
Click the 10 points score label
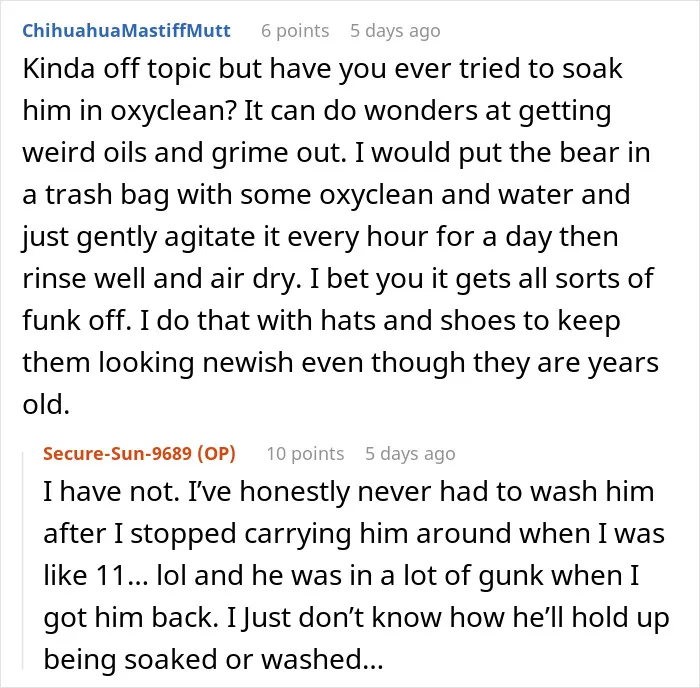[x=305, y=454]
